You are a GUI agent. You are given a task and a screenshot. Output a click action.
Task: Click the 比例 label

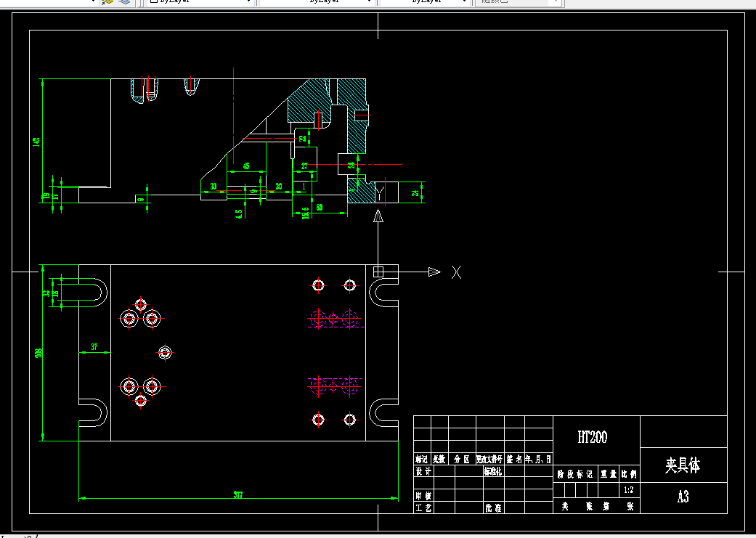(x=629, y=474)
